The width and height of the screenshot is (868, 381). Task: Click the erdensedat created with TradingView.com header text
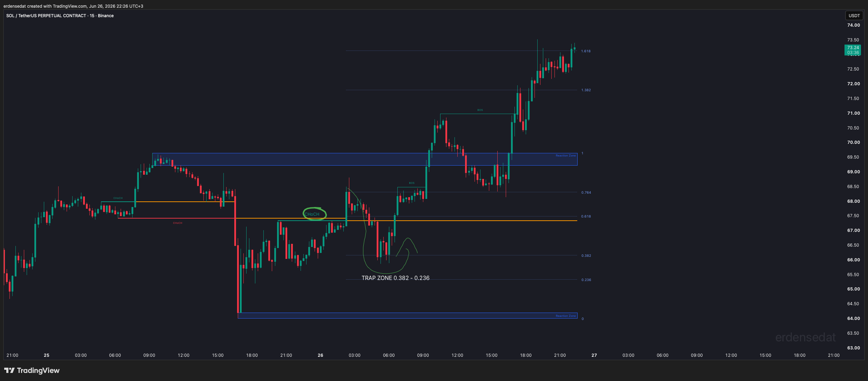click(73, 6)
